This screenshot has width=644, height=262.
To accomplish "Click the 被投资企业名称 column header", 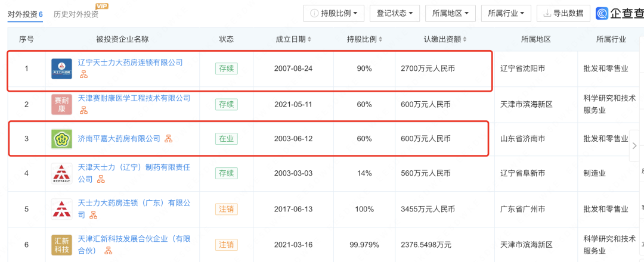I will point(122,39).
